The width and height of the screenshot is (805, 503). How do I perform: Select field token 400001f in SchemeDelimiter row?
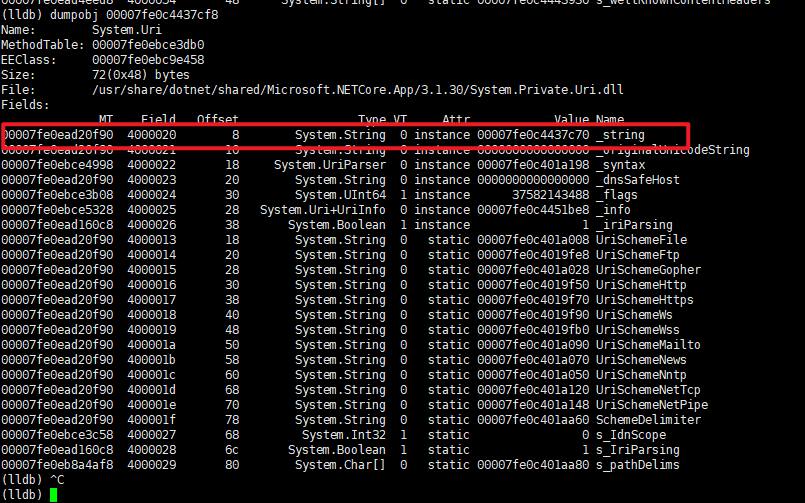(x=151, y=420)
